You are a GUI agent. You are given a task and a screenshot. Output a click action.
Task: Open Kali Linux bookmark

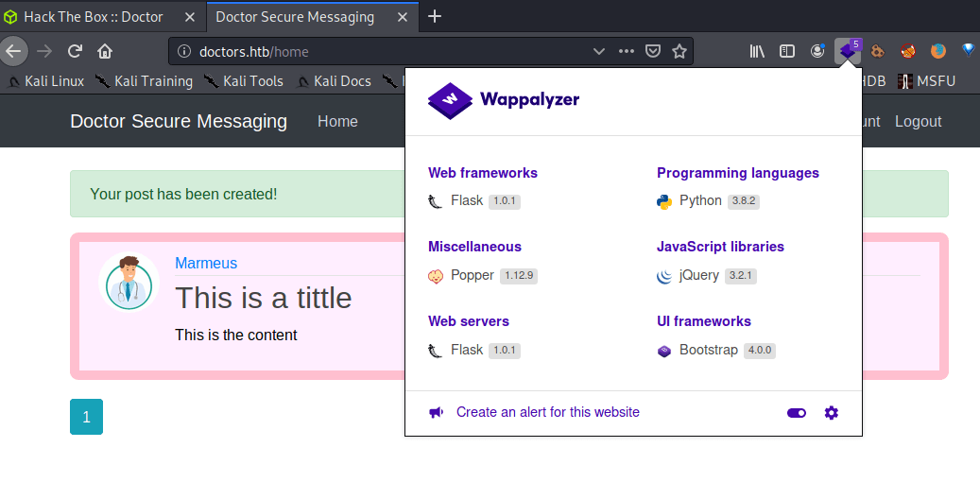tap(47, 81)
